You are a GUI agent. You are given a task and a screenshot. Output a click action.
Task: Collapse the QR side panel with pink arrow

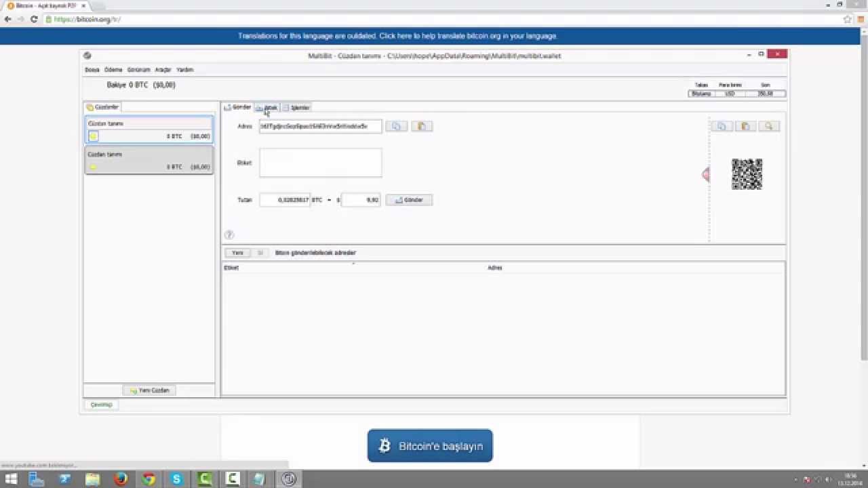tap(706, 175)
